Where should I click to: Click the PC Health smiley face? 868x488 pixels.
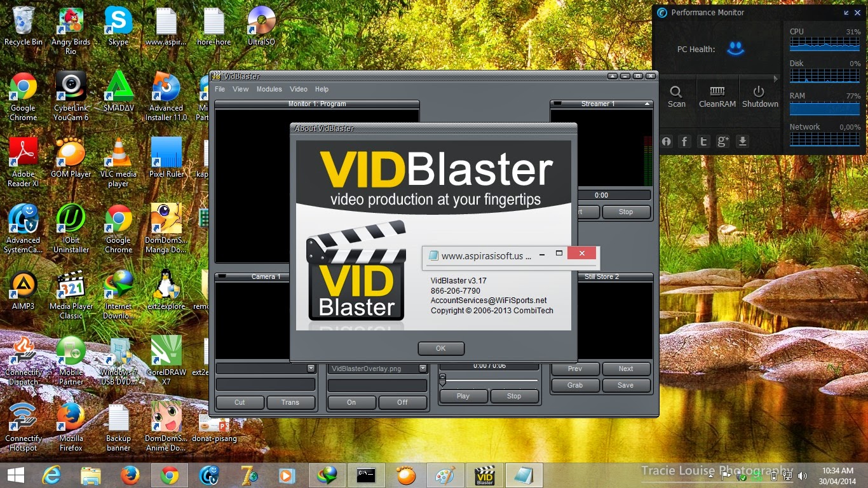pos(735,48)
